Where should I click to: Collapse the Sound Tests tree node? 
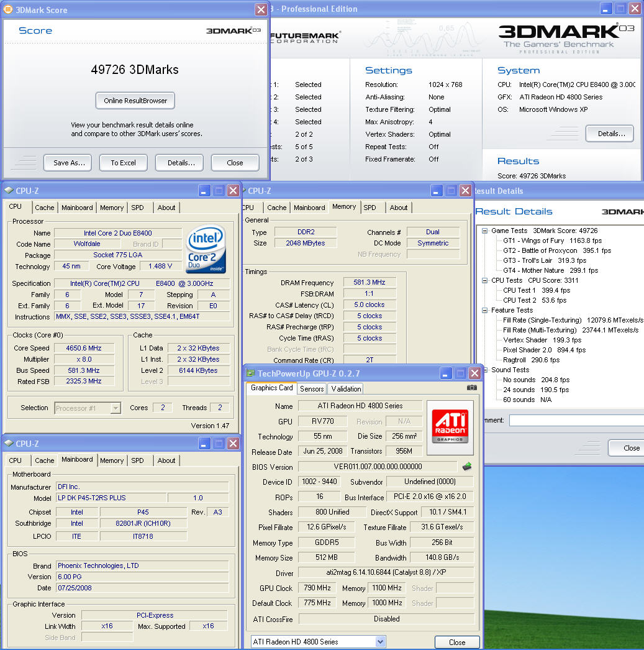pyautogui.click(x=486, y=370)
